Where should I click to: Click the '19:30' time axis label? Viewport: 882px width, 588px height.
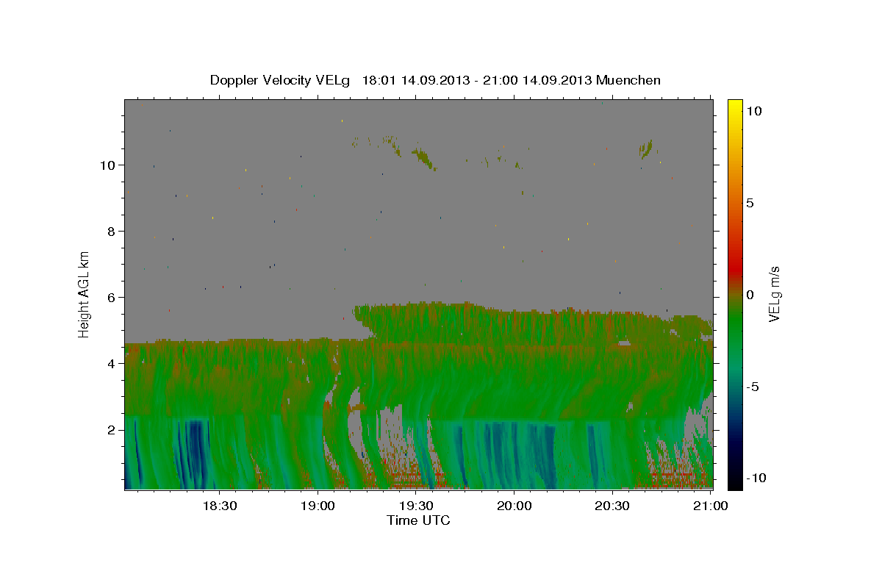click(x=416, y=506)
